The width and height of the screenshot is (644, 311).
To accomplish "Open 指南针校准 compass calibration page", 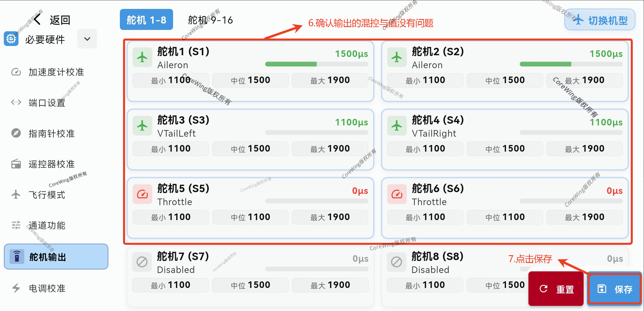I will click(51, 133).
